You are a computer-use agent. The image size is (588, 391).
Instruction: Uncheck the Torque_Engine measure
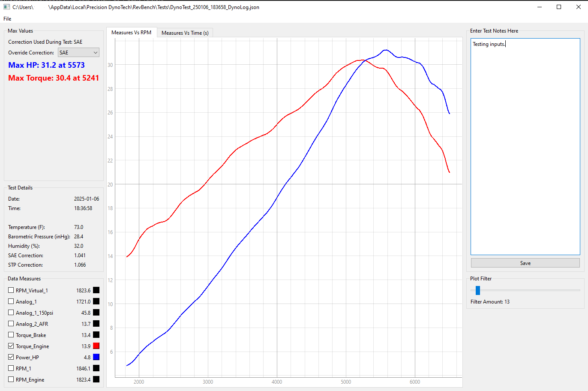pos(11,346)
